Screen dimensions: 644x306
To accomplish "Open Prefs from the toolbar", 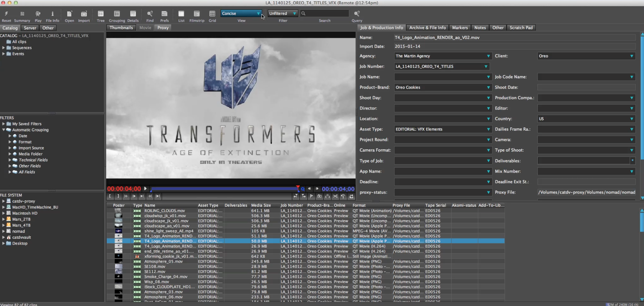I will [x=164, y=14].
